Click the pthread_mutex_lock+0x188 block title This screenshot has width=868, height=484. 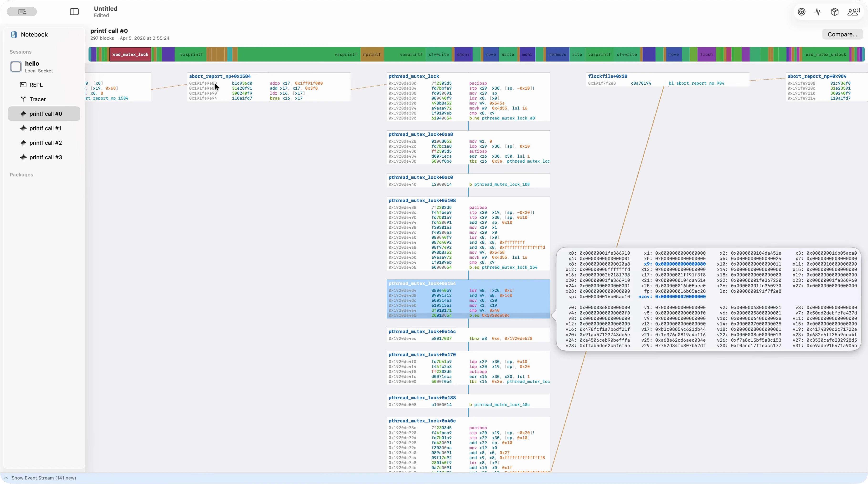coord(422,398)
